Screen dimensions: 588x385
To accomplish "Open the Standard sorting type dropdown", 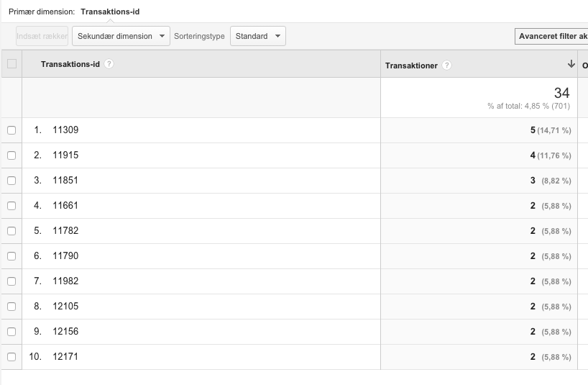I will [x=257, y=36].
